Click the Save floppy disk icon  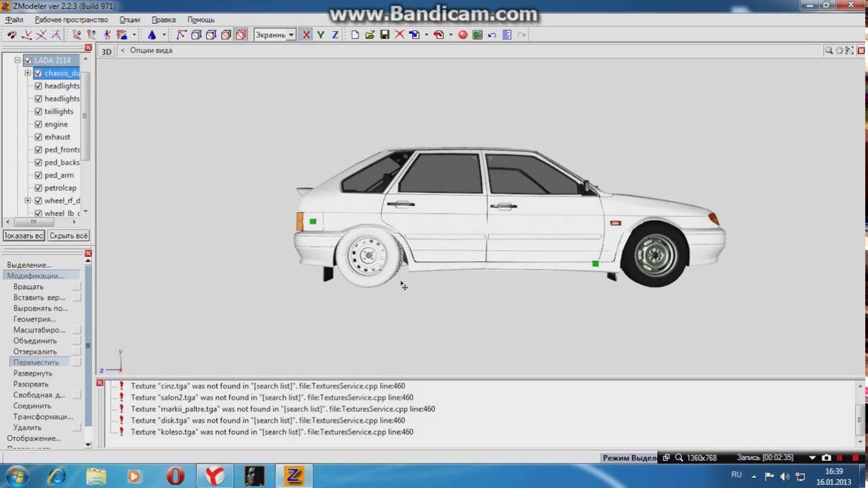(384, 35)
